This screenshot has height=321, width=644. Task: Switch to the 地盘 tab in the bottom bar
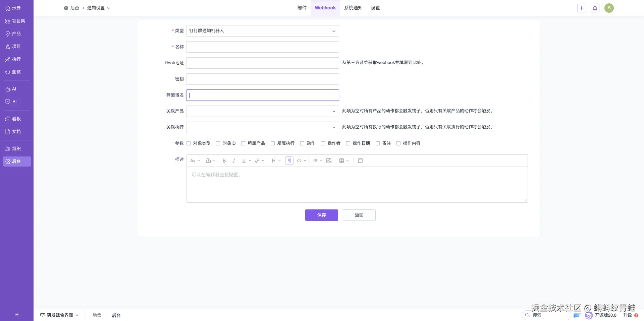pos(97,315)
